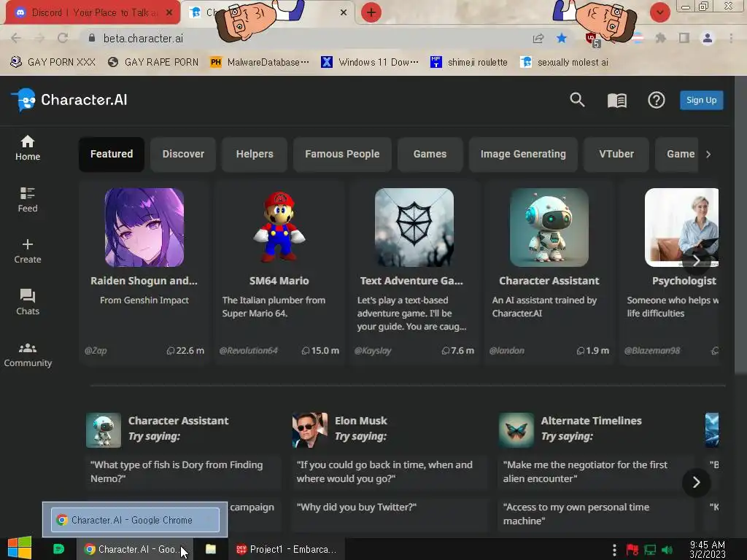Image resolution: width=747 pixels, height=560 pixels.
Task: Open the Character Assistant robot avatar card
Action: [x=549, y=227]
